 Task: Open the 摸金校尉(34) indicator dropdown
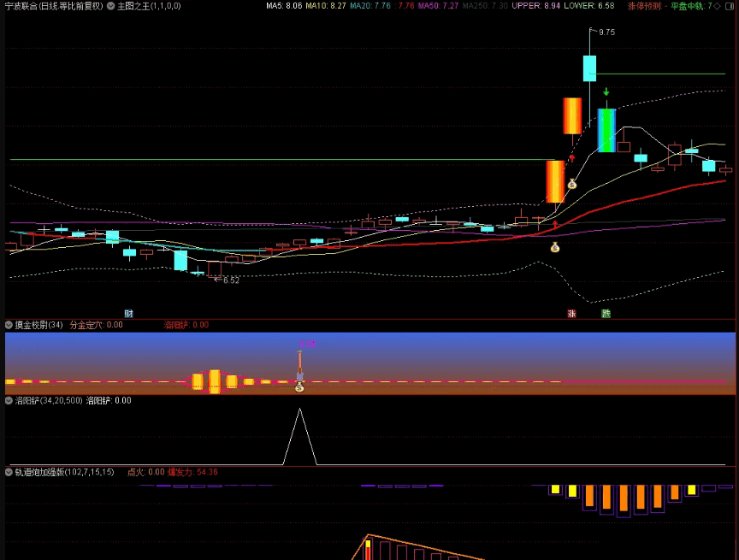tap(9, 325)
